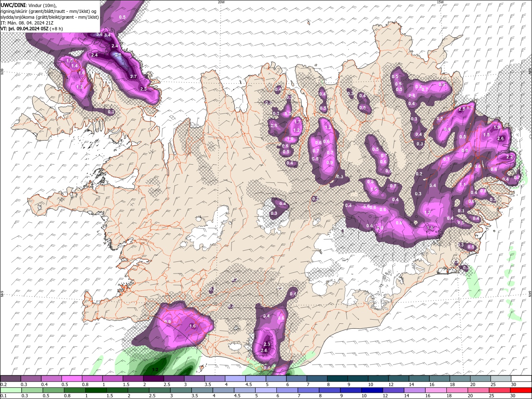
Task: Click the '2.2' value in the eastern snow area
Action: (x=510, y=157)
